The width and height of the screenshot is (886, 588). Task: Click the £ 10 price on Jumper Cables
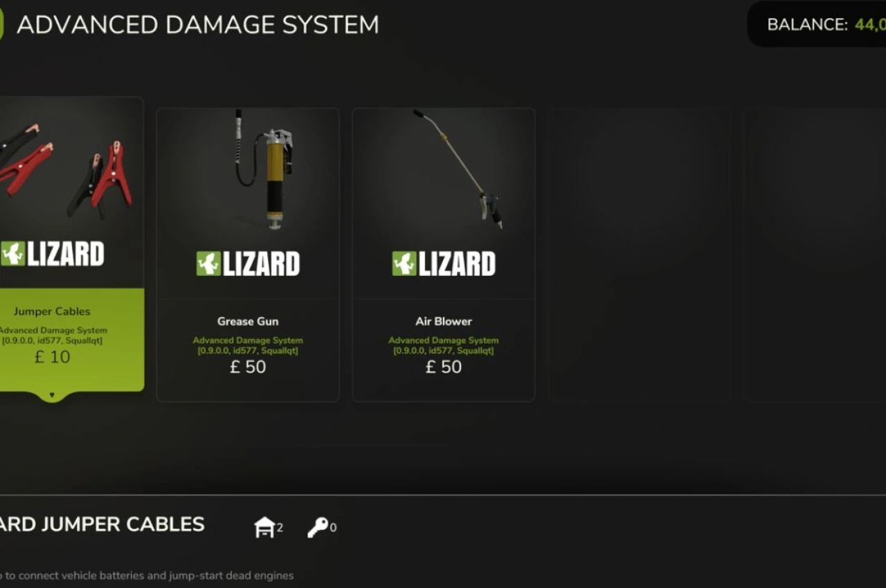click(52, 357)
